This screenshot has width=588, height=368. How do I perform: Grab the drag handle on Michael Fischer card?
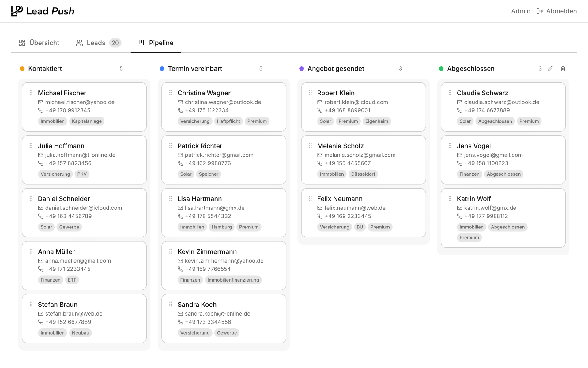coord(31,92)
